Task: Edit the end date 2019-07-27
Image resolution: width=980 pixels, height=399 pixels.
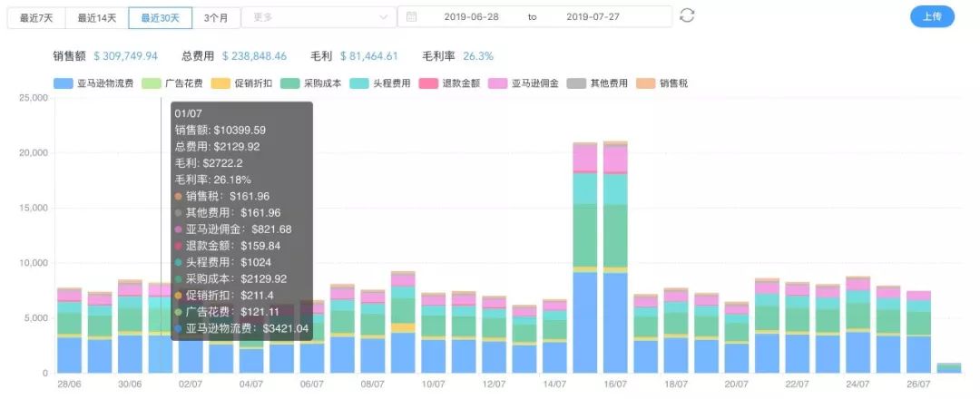Action: [593, 17]
